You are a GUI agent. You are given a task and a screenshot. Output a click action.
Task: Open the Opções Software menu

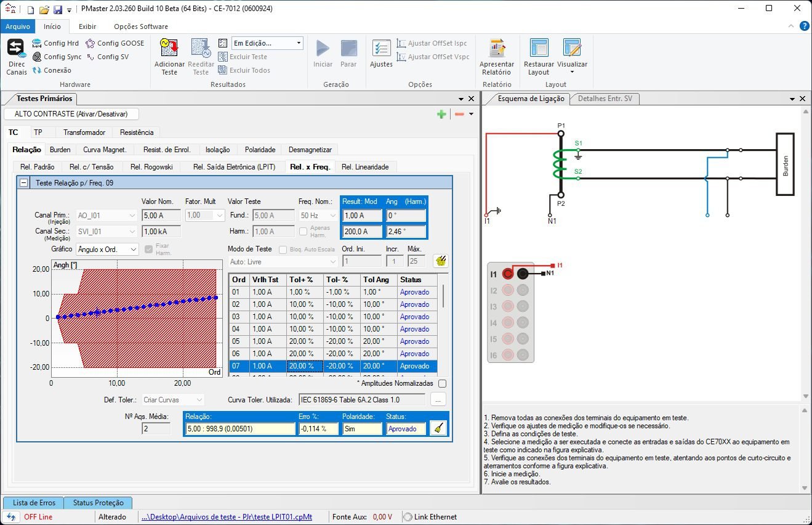pos(140,26)
